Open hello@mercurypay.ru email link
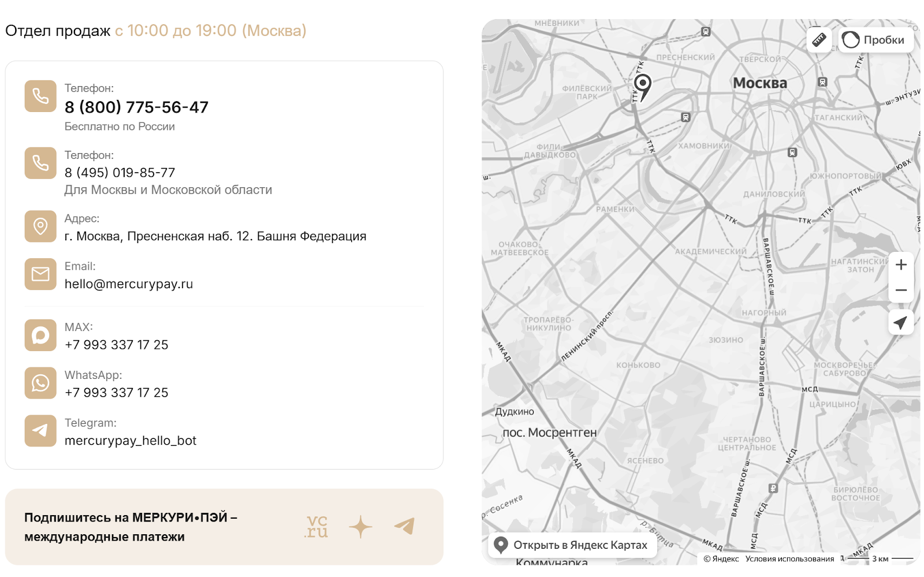924x577 pixels. pyautogui.click(x=129, y=284)
